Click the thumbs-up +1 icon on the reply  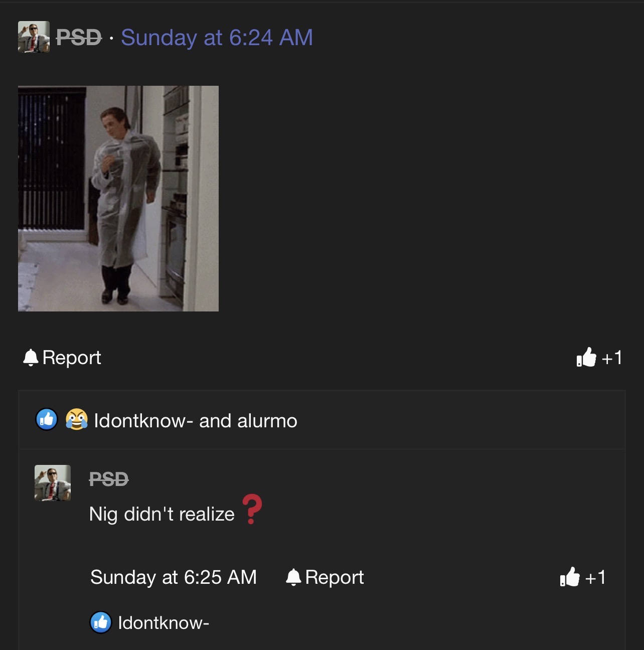click(570, 578)
